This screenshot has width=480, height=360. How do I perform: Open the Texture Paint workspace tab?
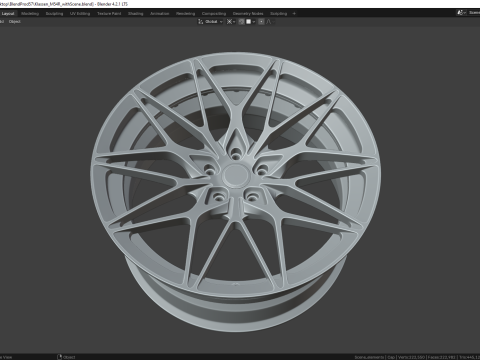pyautogui.click(x=109, y=14)
